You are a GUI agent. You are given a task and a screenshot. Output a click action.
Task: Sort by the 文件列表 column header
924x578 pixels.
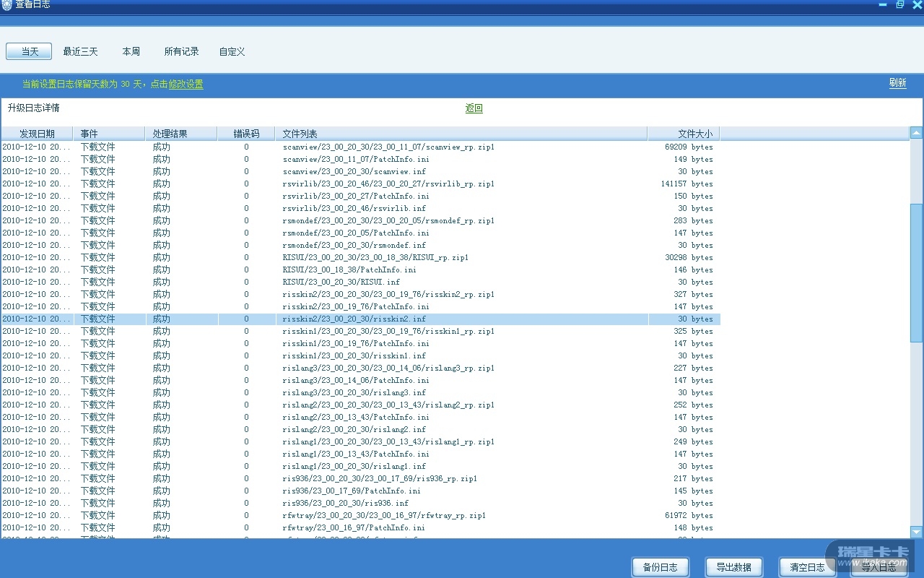461,134
